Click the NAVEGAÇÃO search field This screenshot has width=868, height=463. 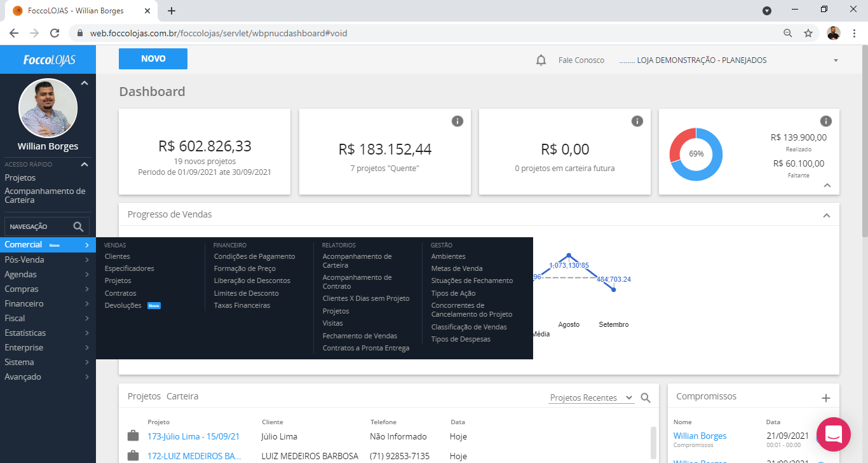click(38, 226)
